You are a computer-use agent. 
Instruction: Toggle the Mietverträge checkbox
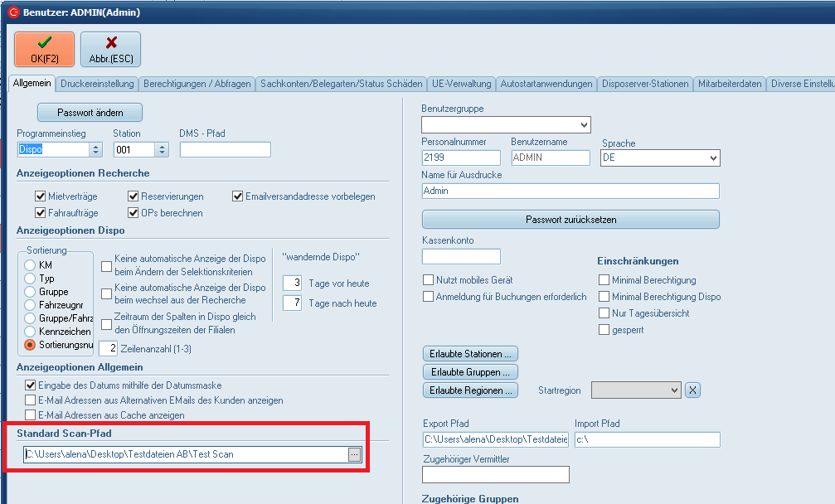click(41, 196)
